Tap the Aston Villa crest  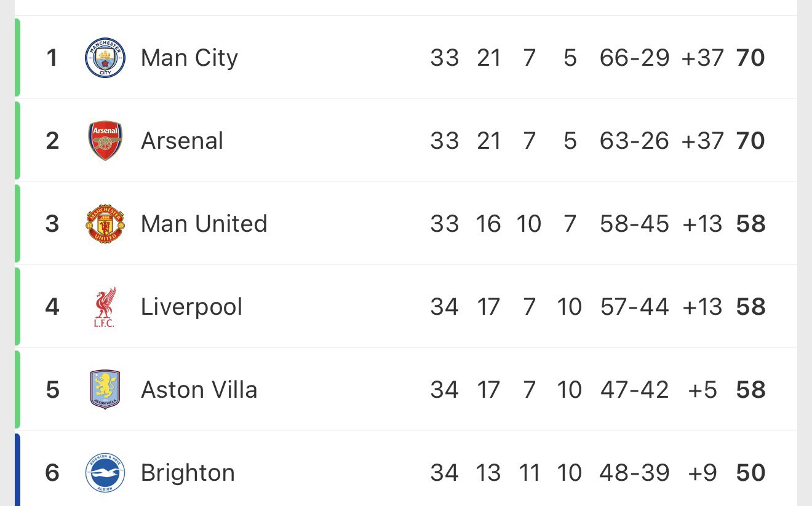tap(105, 390)
